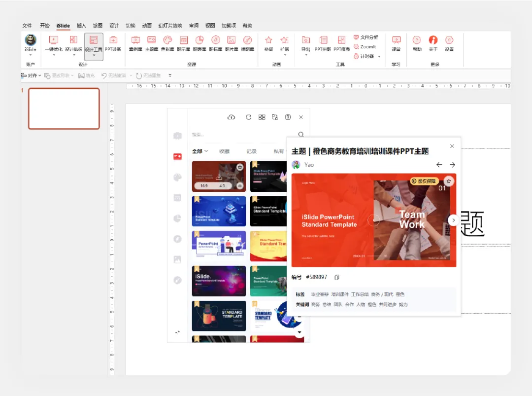Open iSlide 设置 settings
Viewport: 532px width, 396px height.
[449, 43]
